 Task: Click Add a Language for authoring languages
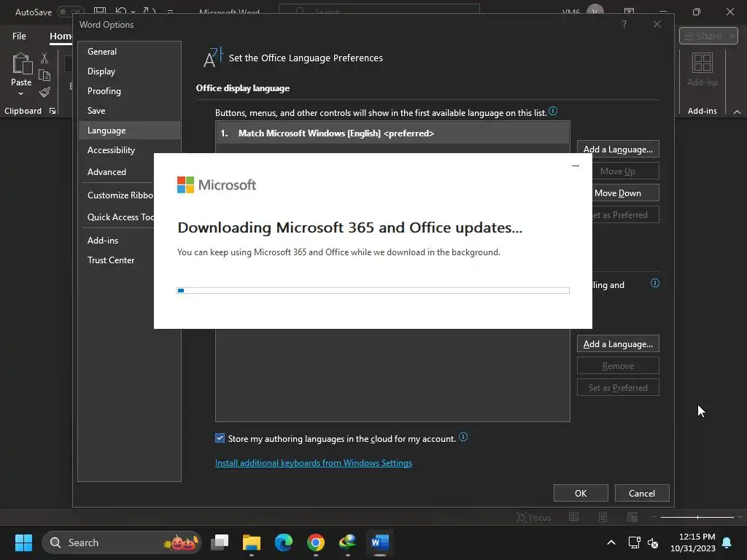point(618,344)
